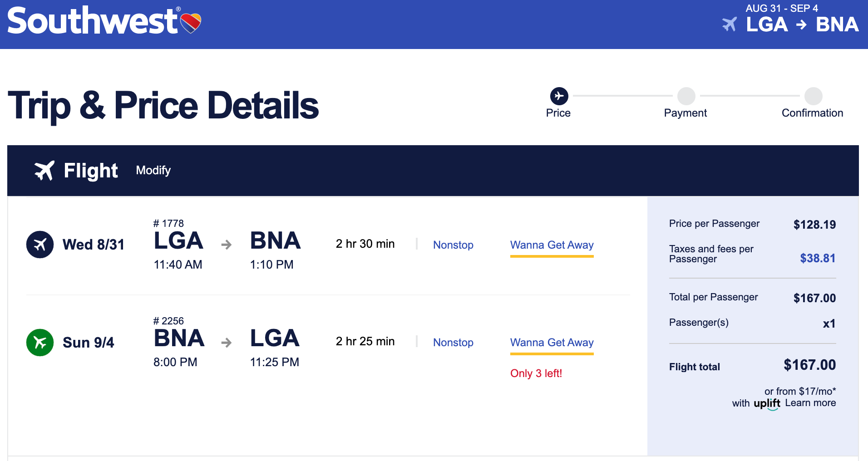868x461 pixels.
Task: Click the arrow between BNA and LGA return
Action: (x=227, y=343)
